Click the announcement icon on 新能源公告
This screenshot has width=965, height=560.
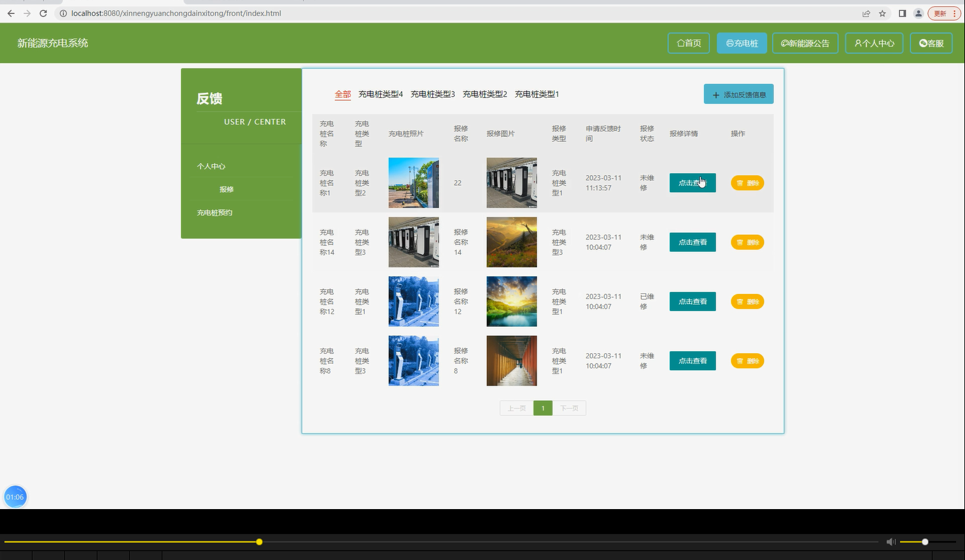pos(786,43)
